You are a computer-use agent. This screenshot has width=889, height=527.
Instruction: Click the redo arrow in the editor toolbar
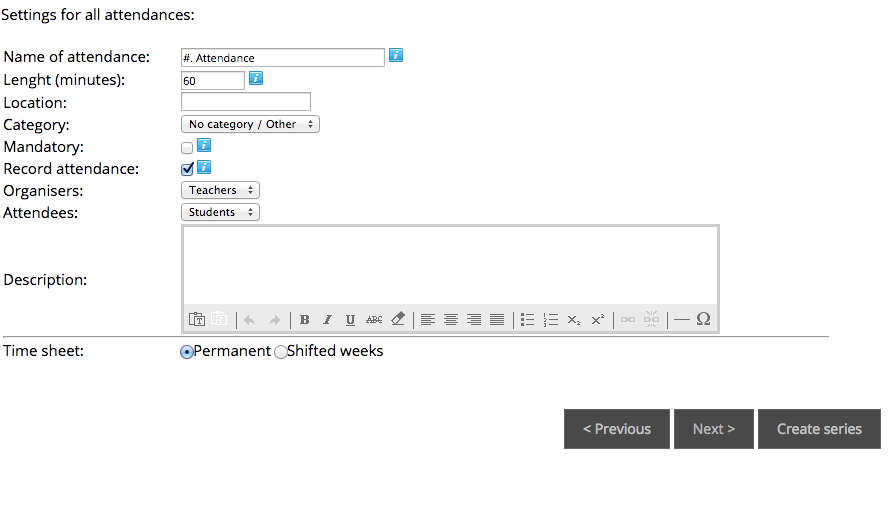274,320
